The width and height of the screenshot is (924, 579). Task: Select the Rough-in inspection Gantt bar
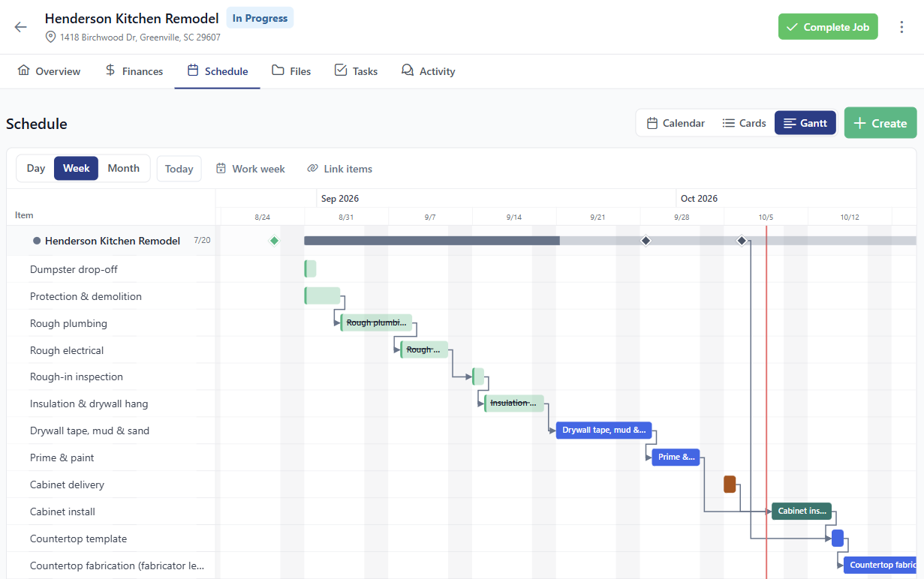point(478,376)
